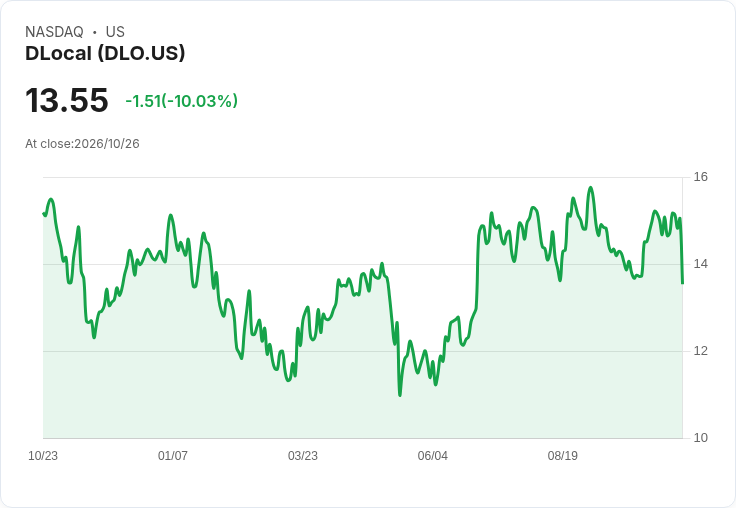Image resolution: width=736 pixels, height=508 pixels.
Task: Select the 06/04 date on x-axis
Action: 432,455
